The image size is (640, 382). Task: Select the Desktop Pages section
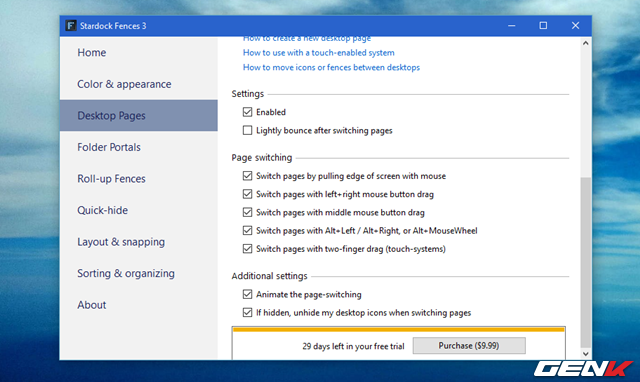coord(138,115)
